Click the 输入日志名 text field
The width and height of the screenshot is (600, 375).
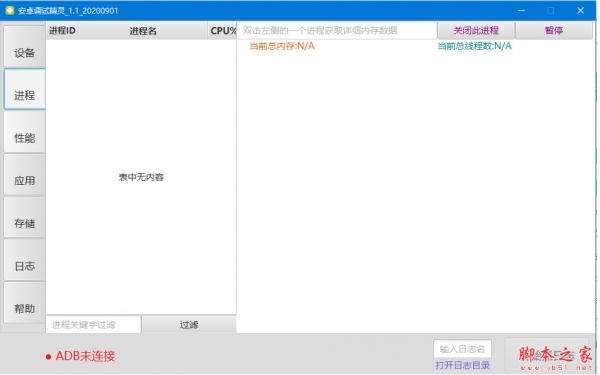pos(464,350)
